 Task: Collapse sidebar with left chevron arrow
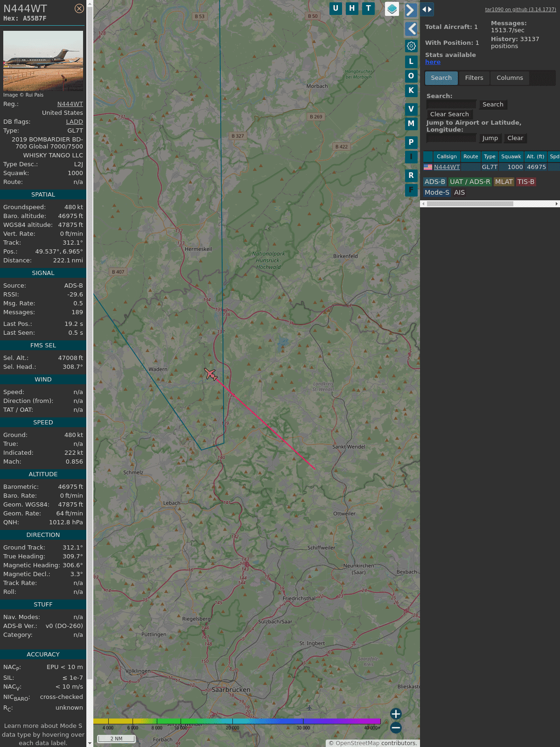pyautogui.click(x=411, y=29)
